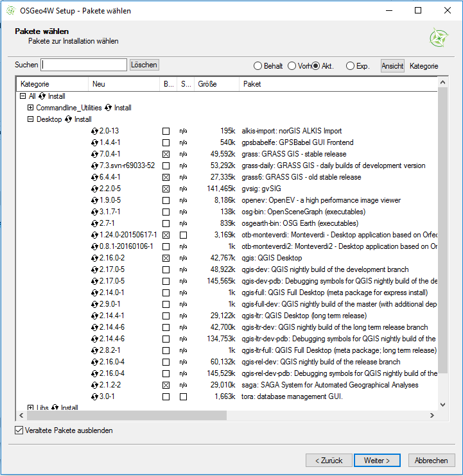Viewport: 463px width, 476px height.
Task: Toggle Veraltete Pakete ausblenden checkbox
Action: pyautogui.click(x=19, y=430)
